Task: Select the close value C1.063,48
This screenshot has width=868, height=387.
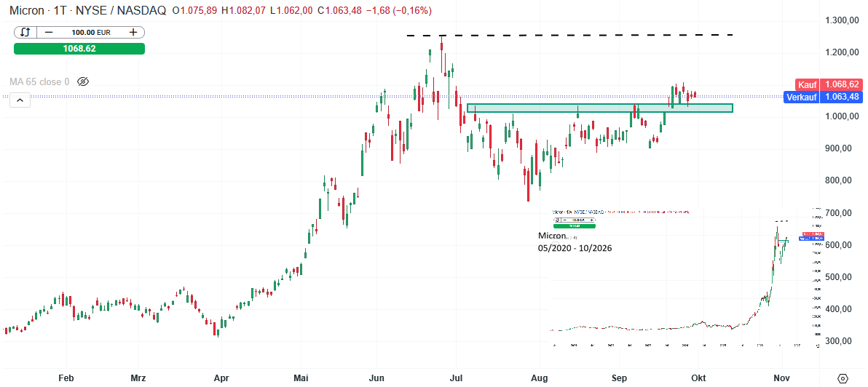Action: [339, 11]
